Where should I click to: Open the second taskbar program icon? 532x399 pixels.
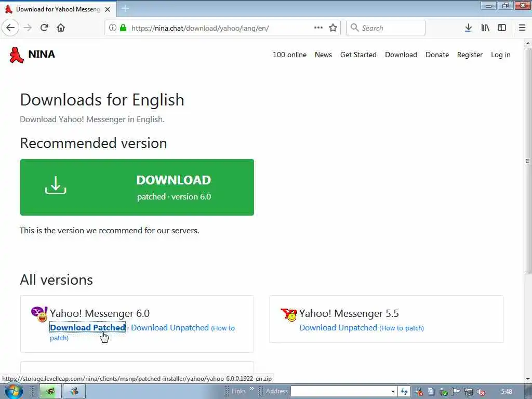pos(74,392)
